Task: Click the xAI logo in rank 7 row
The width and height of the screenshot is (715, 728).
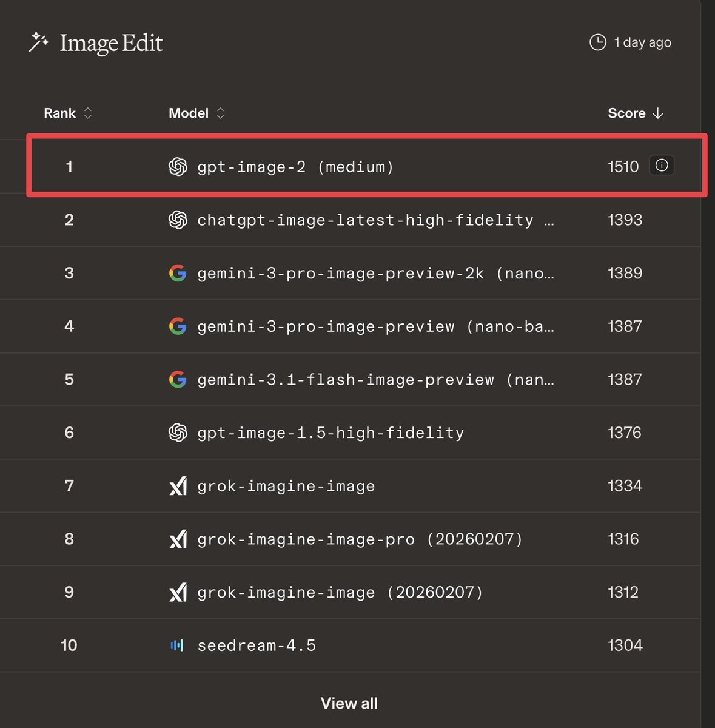Action: point(178,486)
